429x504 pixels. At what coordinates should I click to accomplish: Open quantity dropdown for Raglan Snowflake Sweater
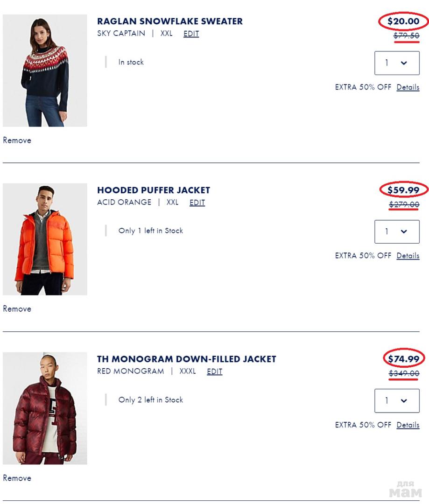397,63
